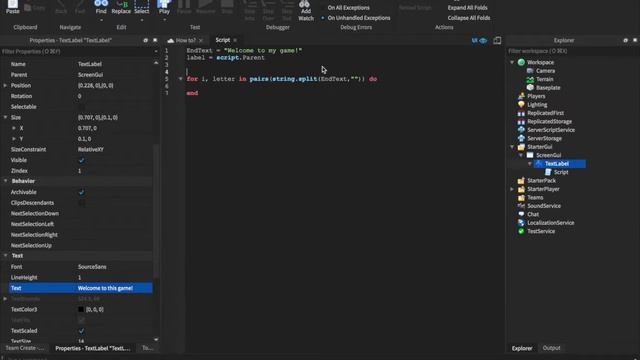The width and height of the screenshot is (640, 360).
Task: Click the Teams icon
Action: (521, 198)
